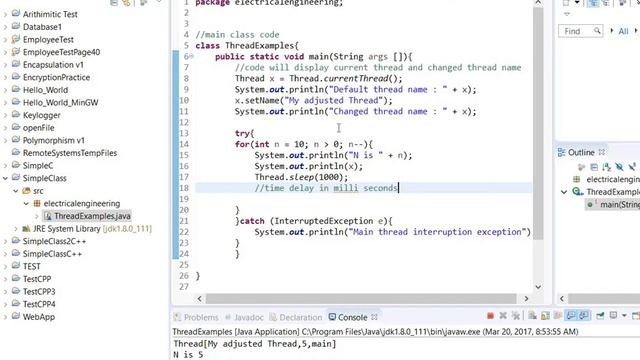Image resolution: width=640 pixels, height=360 pixels.
Task: Click Open Console icon at toolbar edge
Action: pyautogui.click(x=636, y=316)
